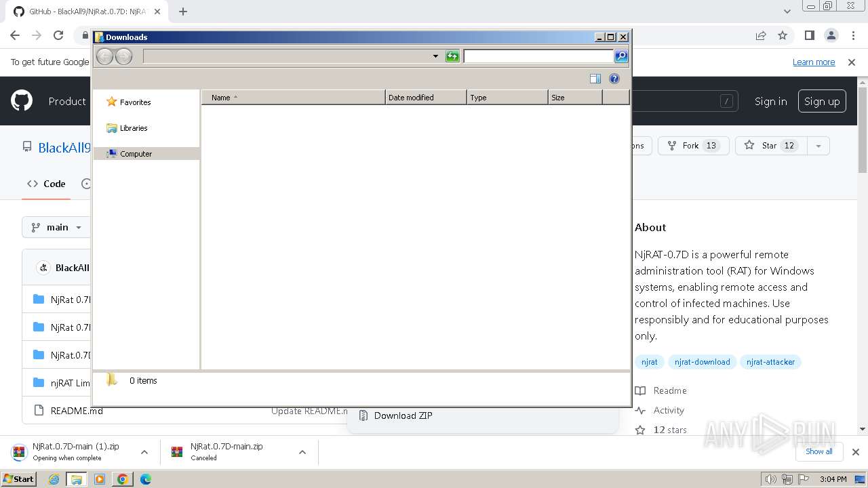Click the Chrome reload page icon
The width and height of the screenshot is (868, 488).
(x=58, y=35)
